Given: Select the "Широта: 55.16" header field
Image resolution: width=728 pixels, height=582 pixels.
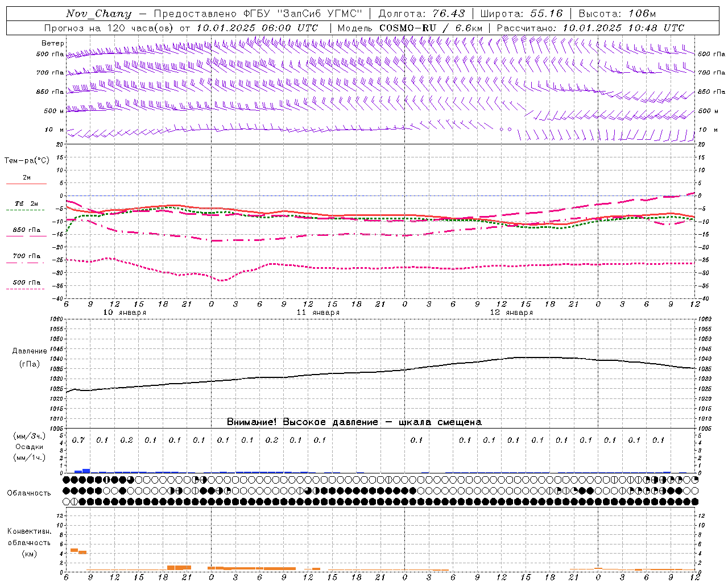Looking at the screenshot, I should point(521,14).
